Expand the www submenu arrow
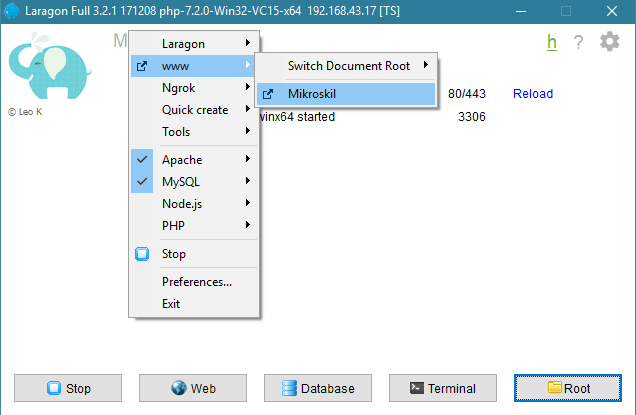 (247, 65)
